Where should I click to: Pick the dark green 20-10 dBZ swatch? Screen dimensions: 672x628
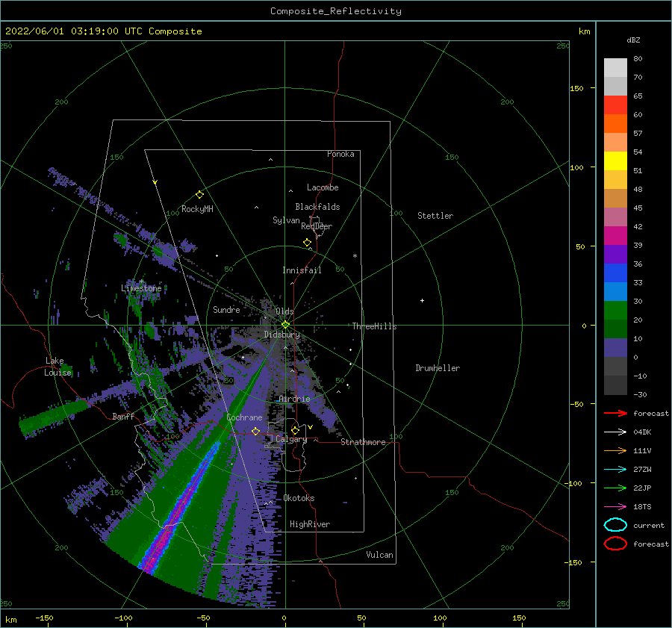coord(615,329)
